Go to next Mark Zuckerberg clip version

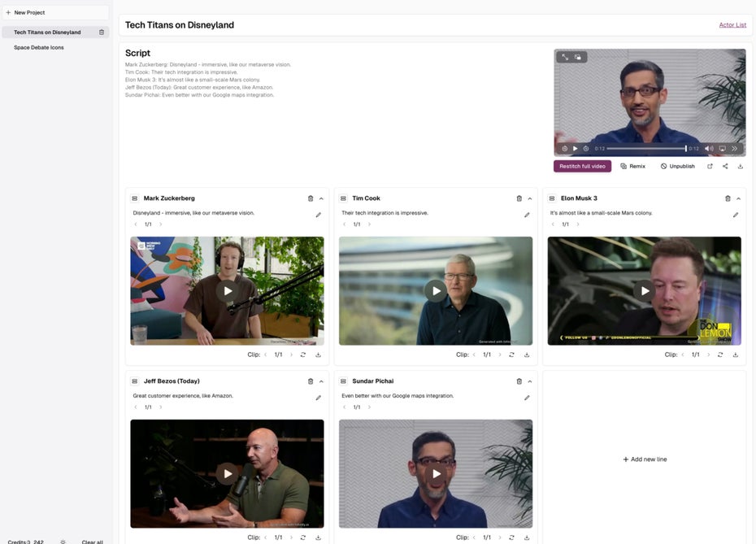pos(291,355)
